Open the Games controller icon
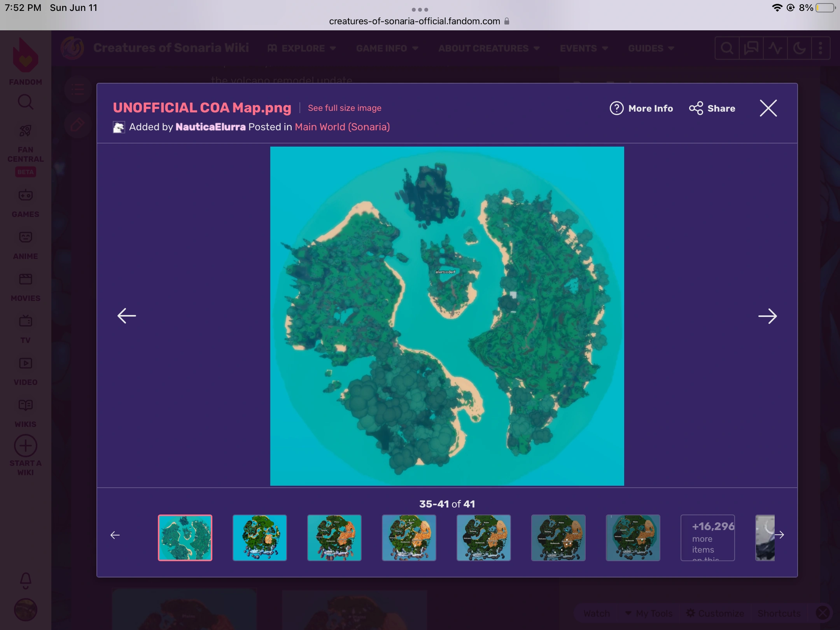840x630 pixels. tap(26, 195)
